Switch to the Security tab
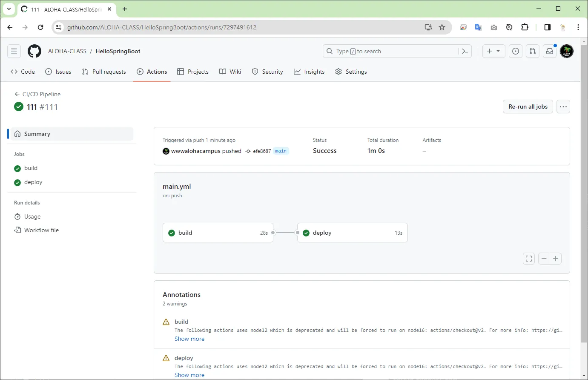This screenshot has height=380, width=588. pyautogui.click(x=267, y=72)
